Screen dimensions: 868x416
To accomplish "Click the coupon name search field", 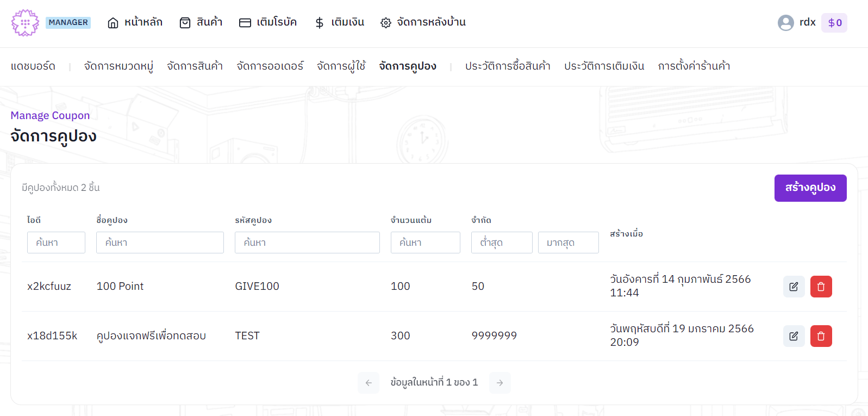I will click(x=160, y=243).
